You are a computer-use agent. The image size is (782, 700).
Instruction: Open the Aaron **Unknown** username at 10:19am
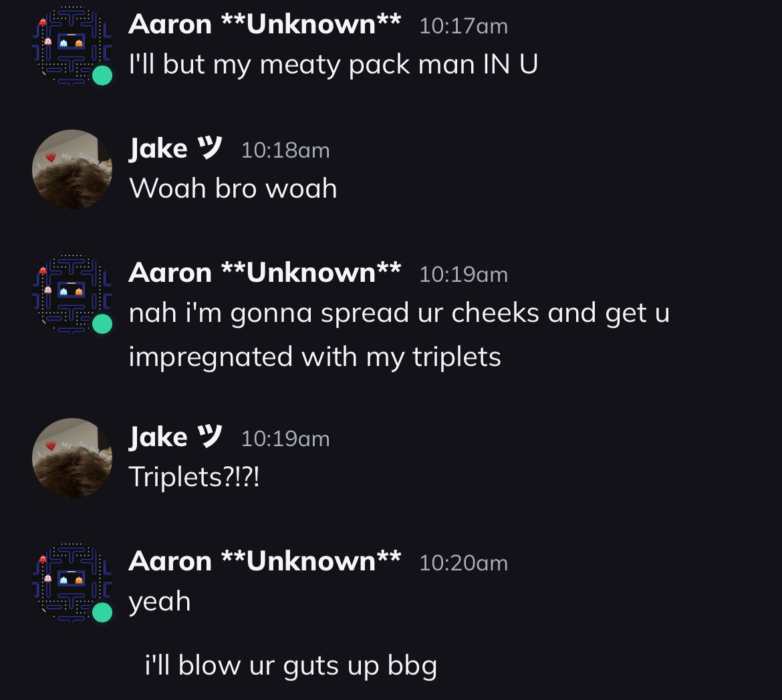pyautogui.click(x=264, y=273)
